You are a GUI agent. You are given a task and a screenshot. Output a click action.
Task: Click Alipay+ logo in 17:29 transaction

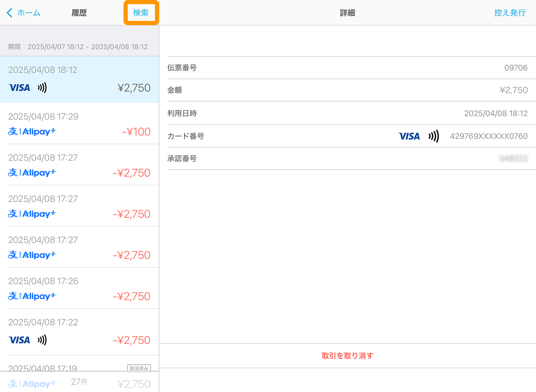(x=32, y=131)
